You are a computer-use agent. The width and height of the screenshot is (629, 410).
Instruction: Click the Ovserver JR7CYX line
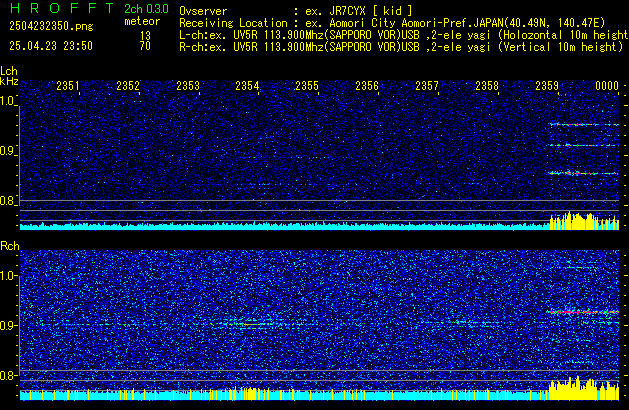(296, 11)
